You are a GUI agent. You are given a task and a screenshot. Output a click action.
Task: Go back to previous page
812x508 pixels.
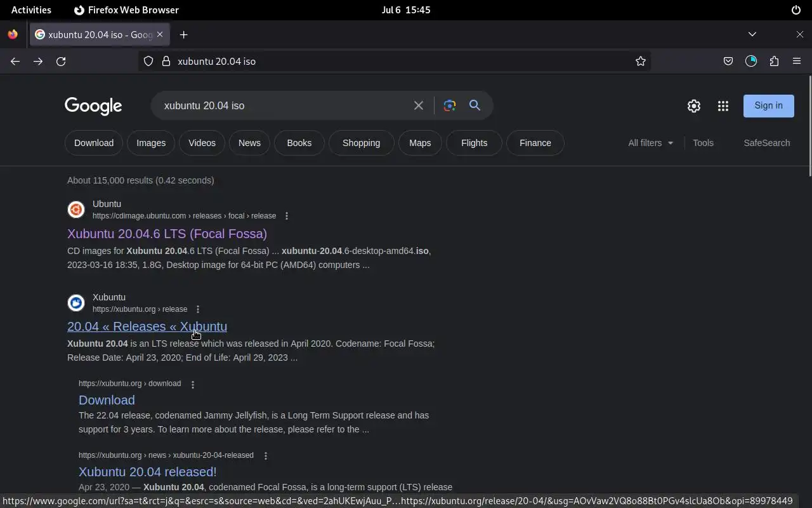pyautogui.click(x=15, y=61)
